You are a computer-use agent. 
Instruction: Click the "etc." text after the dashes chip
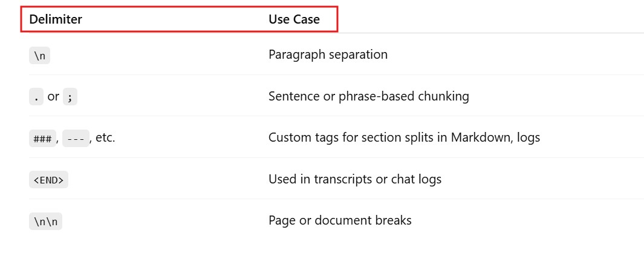(105, 137)
